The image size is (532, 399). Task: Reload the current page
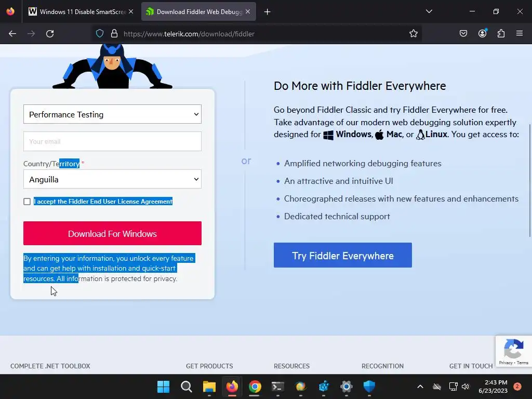50,34
